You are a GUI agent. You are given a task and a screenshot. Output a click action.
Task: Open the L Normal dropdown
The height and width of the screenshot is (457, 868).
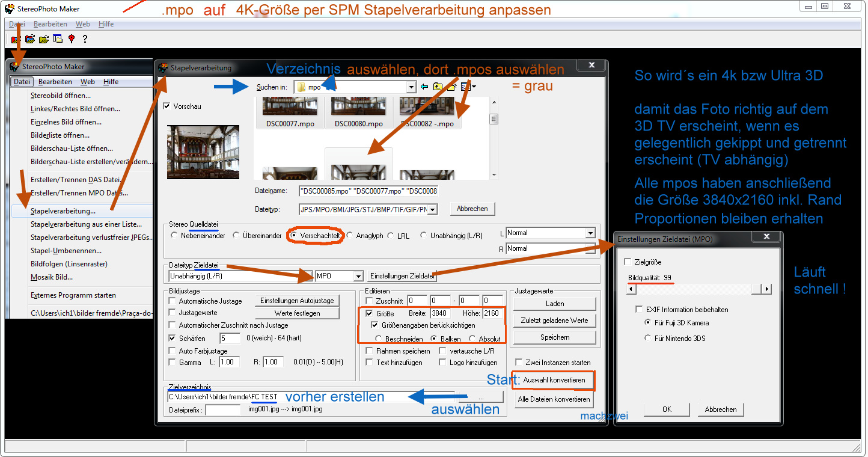pos(590,233)
